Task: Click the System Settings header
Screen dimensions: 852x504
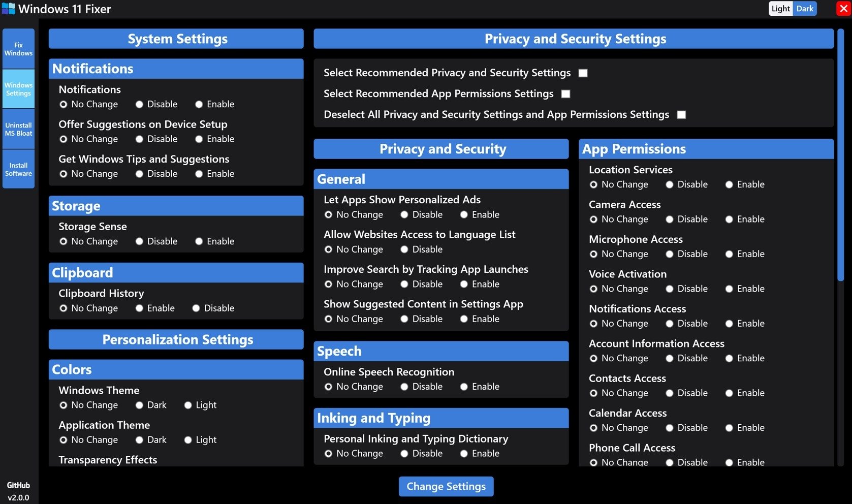Action: point(176,39)
